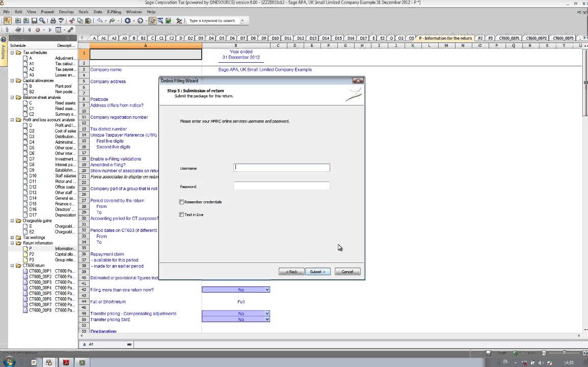Open the Adobe PDF taskbar icon
The height and width of the screenshot is (367, 588).
[66, 362]
